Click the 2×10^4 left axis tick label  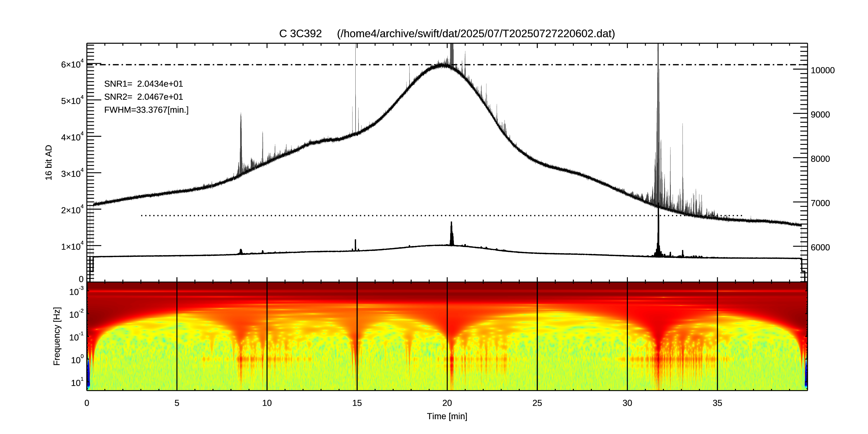[72, 210]
